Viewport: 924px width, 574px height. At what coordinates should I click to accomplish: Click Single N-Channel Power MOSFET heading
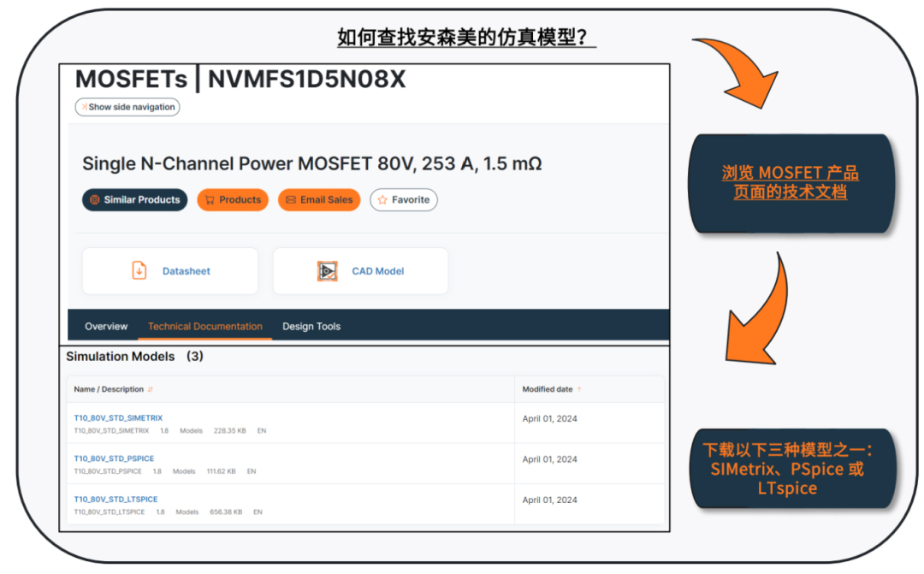pyautogui.click(x=311, y=163)
